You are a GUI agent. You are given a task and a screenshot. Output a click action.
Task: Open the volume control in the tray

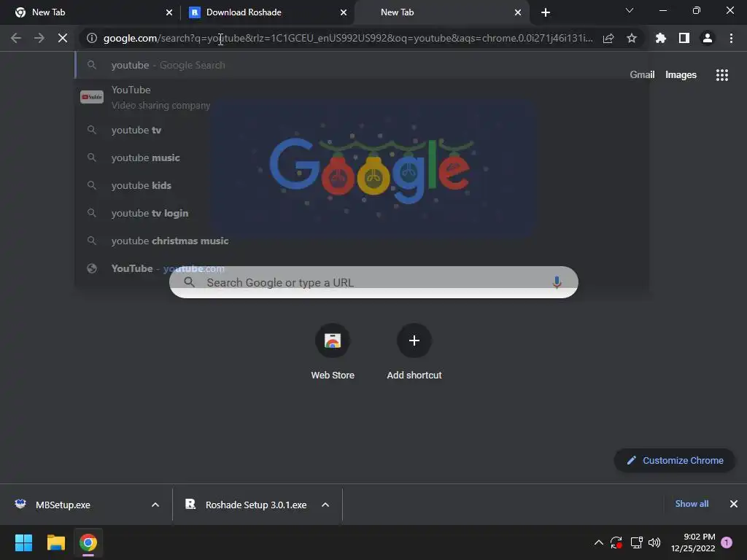[x=654, y=542]
